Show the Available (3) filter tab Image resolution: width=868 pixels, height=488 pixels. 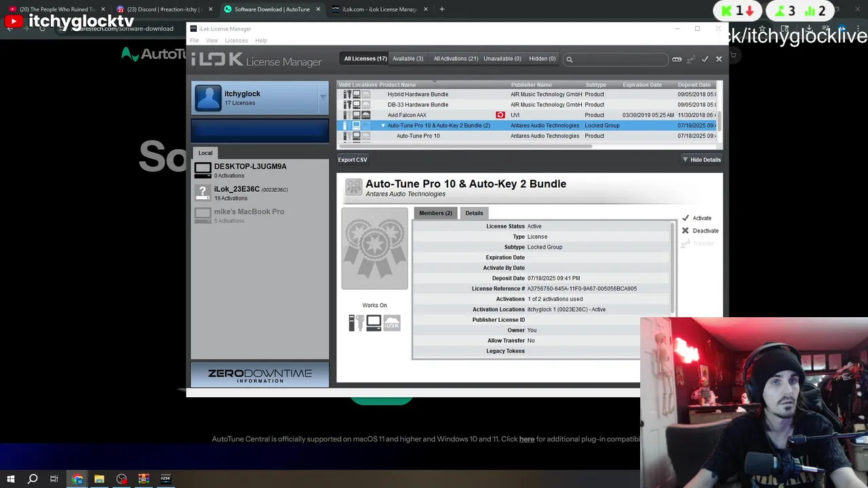(x=408, y=59)
